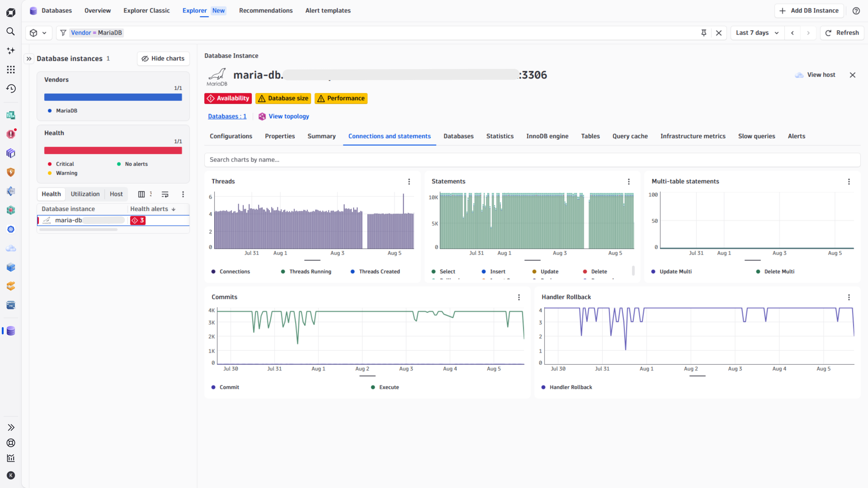Click the yellow Performance warning badge
868x488 pixels.
341,98
